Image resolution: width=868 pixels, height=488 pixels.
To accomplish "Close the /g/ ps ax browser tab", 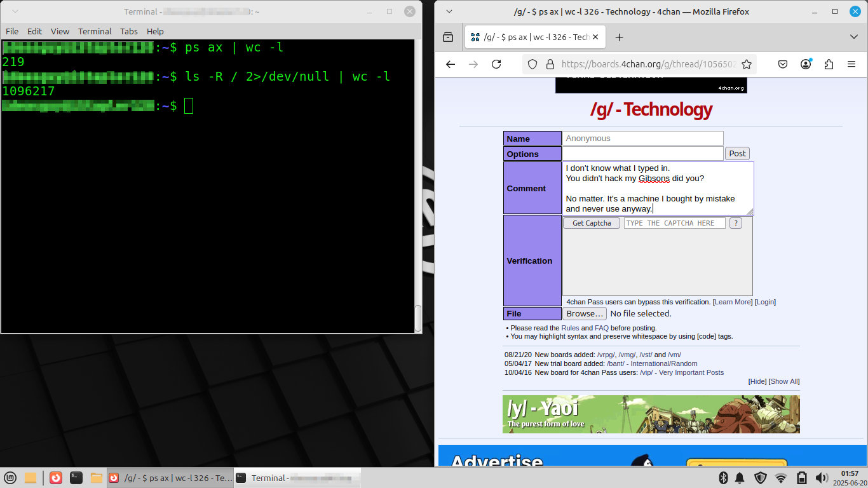I will [x=595, y=37].
